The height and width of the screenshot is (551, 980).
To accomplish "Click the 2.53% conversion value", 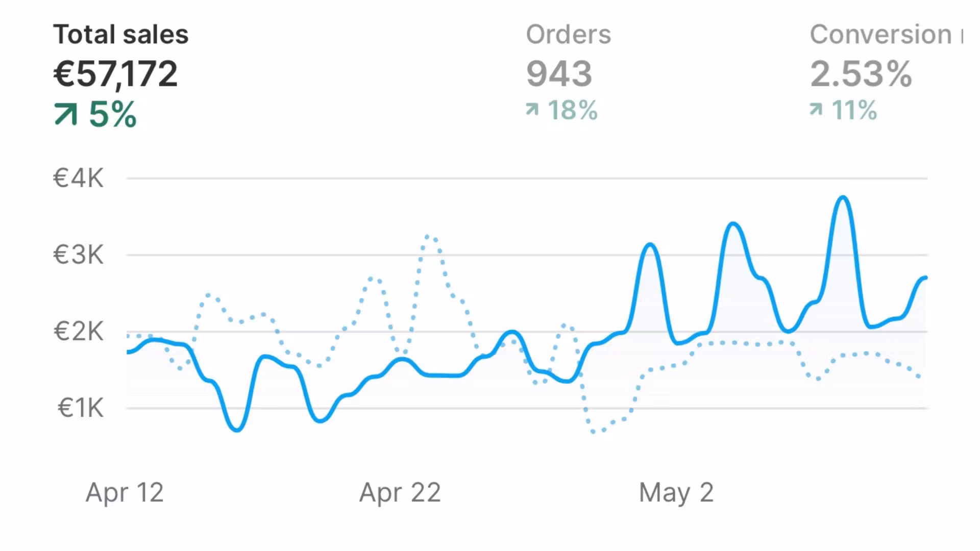I will [861, 74].
